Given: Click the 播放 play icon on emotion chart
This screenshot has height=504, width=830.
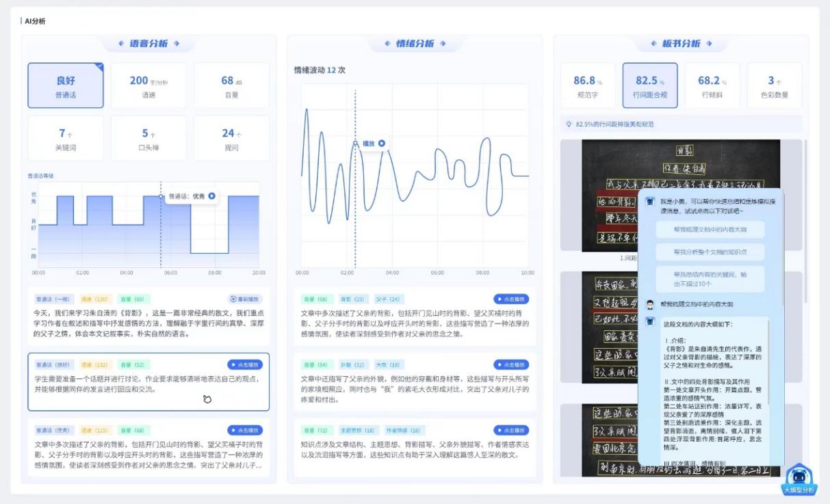Looking at the screenshot, I should pos(382,144).
